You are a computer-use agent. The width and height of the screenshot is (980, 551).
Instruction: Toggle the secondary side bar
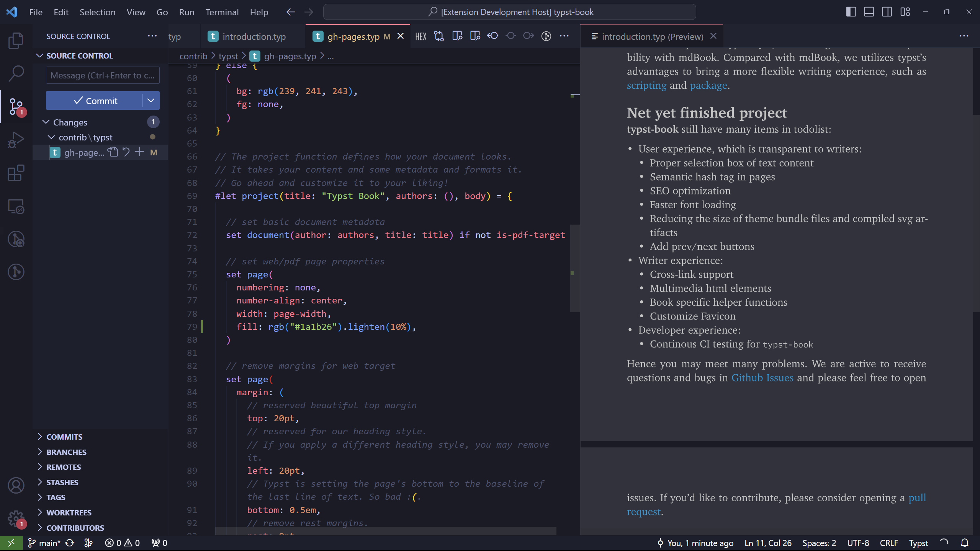pos(887,12)
